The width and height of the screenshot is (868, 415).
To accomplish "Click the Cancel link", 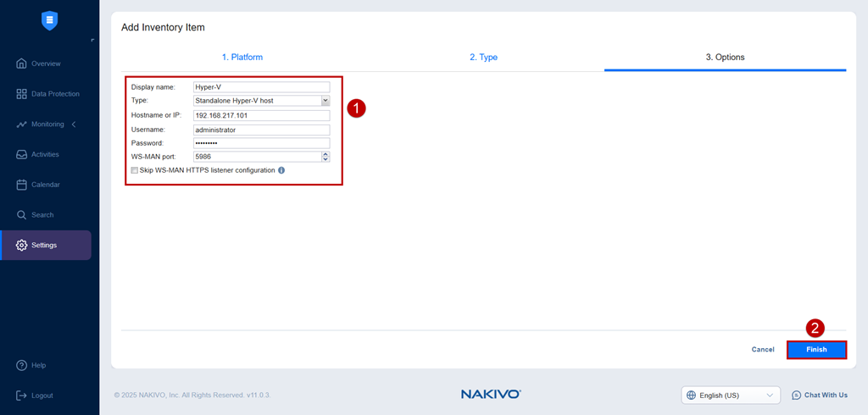I will coord(763,350).
